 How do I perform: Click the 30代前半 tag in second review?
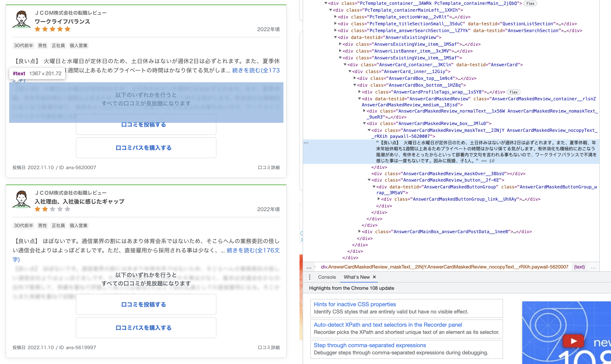pos(23,226)
